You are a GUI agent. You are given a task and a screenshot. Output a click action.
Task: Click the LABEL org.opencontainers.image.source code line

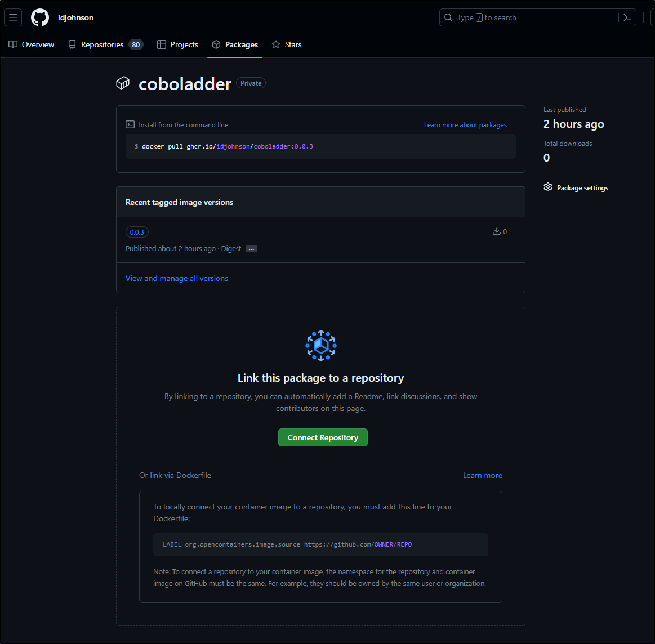coord(287,544)
